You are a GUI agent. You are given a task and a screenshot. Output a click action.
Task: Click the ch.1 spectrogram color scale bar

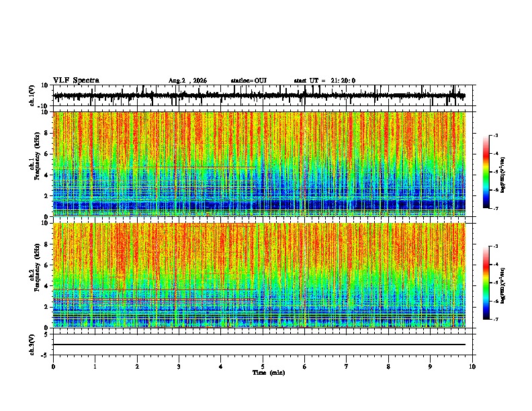click(486, 172)
